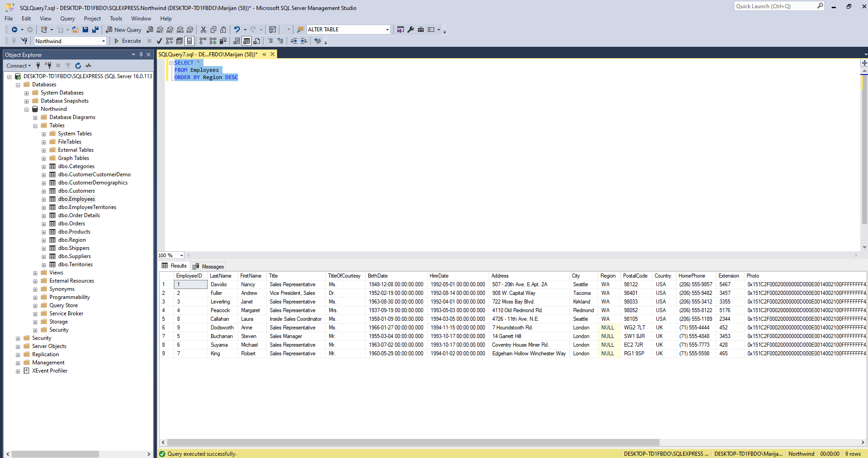
Task: Select dbo.Customers in the tree
Action: pos(76,191)
